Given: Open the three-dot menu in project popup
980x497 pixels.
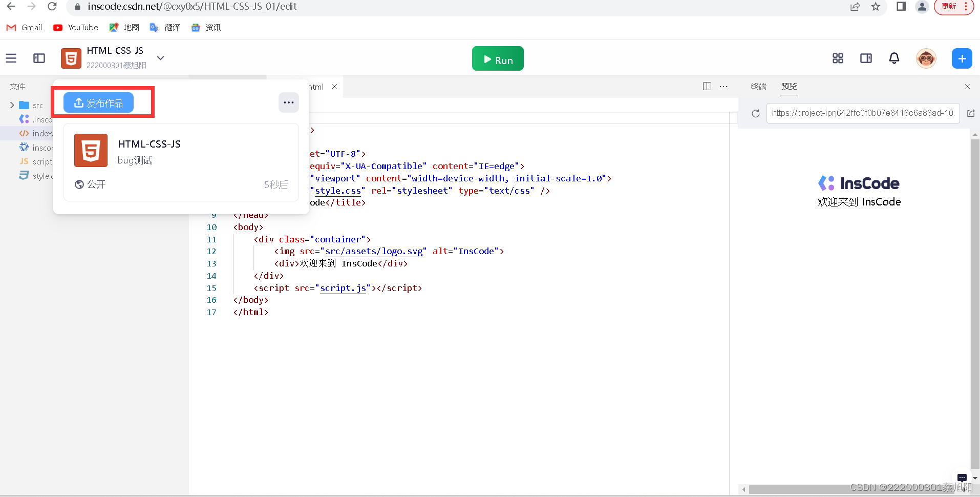Looking at the screenshot, I should pyautogui.click(x=289, y=102).
